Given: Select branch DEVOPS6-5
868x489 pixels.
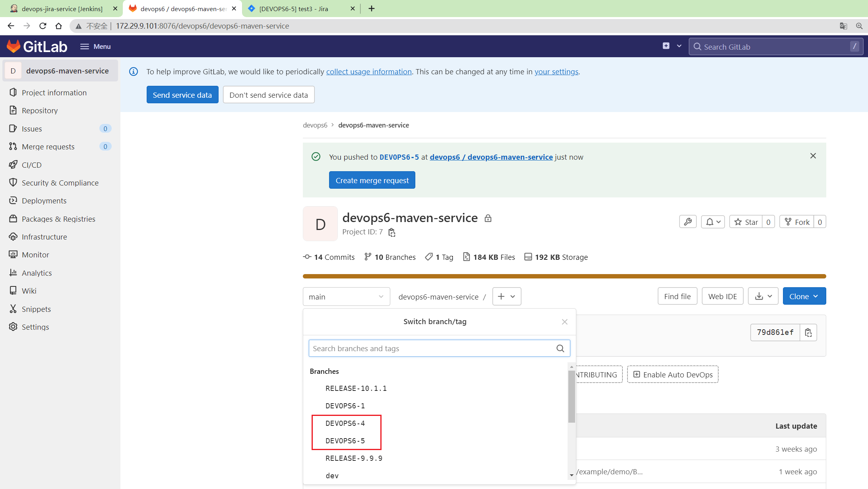Looking at the screenshot, I should click(x=345, y=441).
